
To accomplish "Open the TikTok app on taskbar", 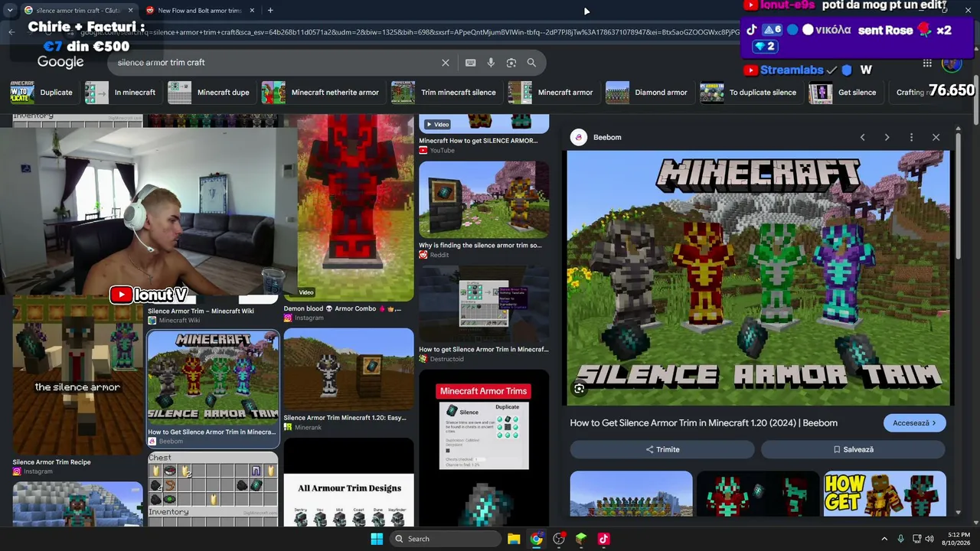I will pos(603,539).
